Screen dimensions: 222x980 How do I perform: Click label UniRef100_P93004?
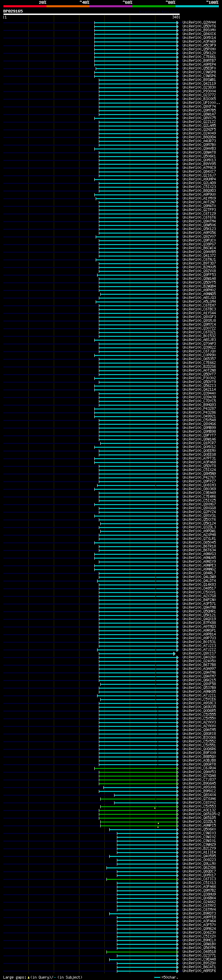[x=199, y=91]
